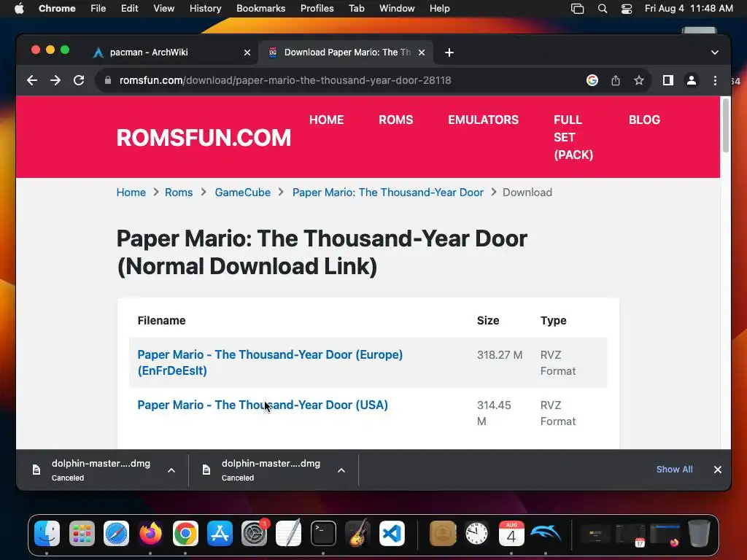747x560 pixels.
Task: Expand second dolphin-master dmg download options
Action: (341, 470)
